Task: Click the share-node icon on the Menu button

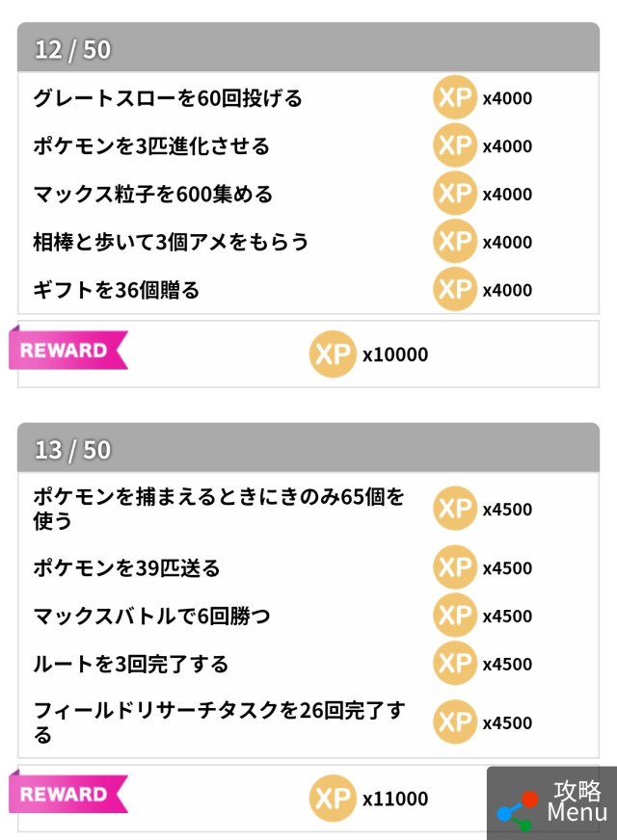Action: (x=518, y=811)
